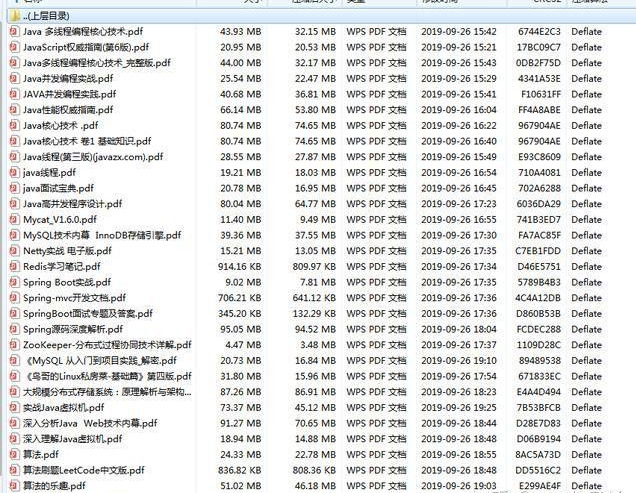This screenshot has height=493, width=636.
Task: Select file name Netty实战 电子版.pdf
Action: coord(67,251)
